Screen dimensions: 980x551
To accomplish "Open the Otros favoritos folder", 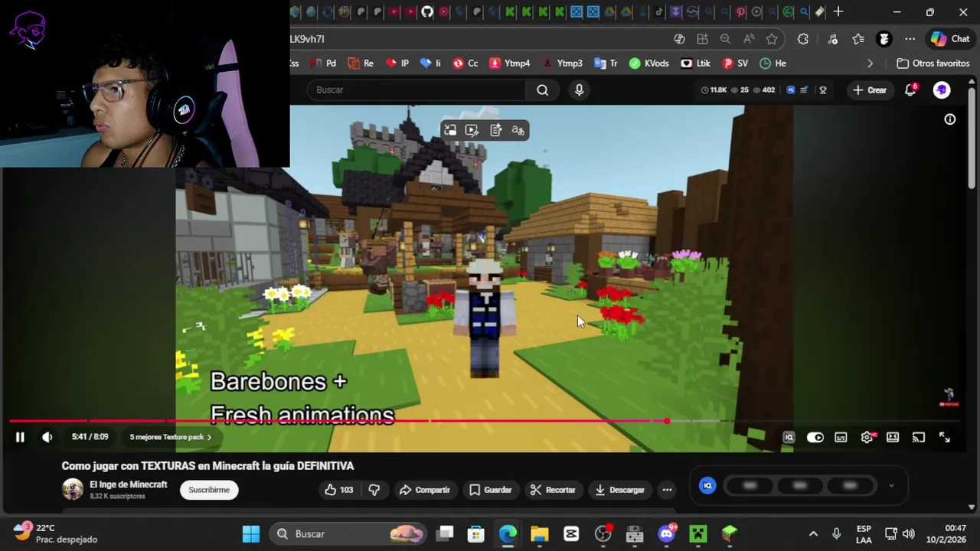I will (x=933, y=64).
